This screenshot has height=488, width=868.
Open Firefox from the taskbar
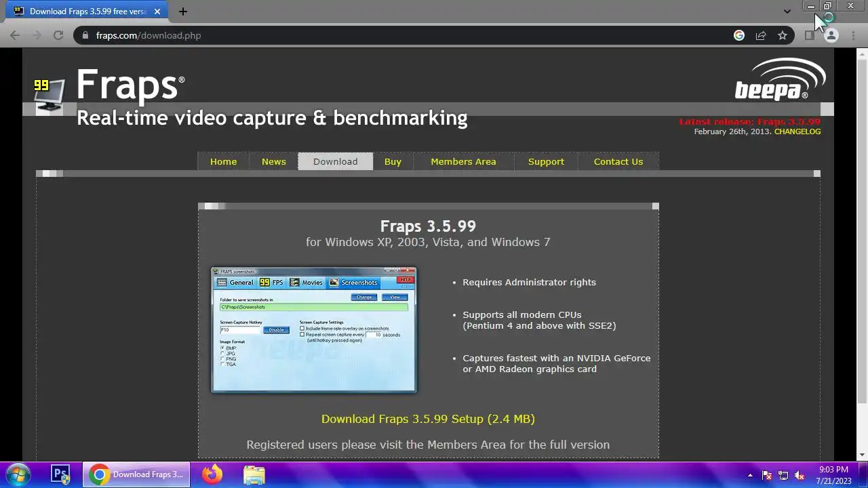click(x=212, y=474)
